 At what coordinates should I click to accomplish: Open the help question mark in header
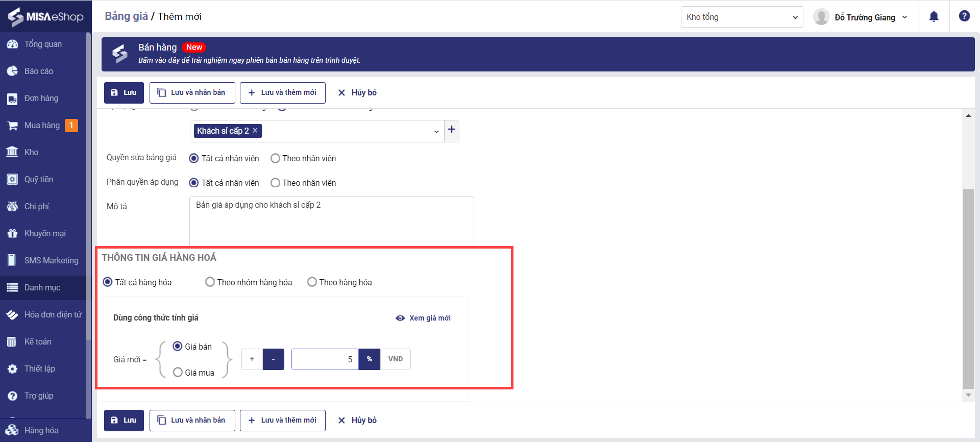(964, 16)
